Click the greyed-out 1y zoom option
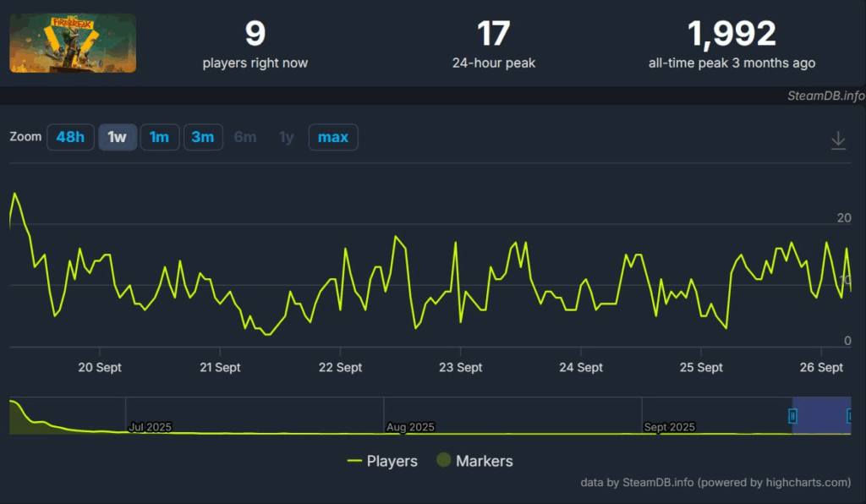The width and height of the screenshot is (866, 504). tap(287, 137)
